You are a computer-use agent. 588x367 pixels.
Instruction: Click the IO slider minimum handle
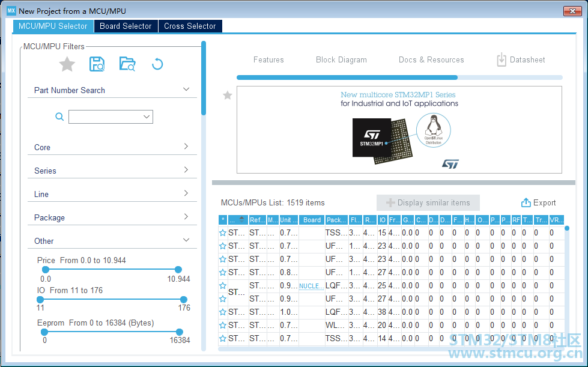[x=40, y=300]
